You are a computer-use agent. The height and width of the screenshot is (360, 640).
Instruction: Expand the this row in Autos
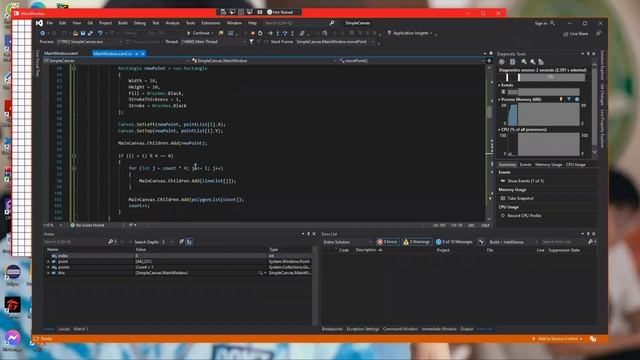[x=49, y=273]
